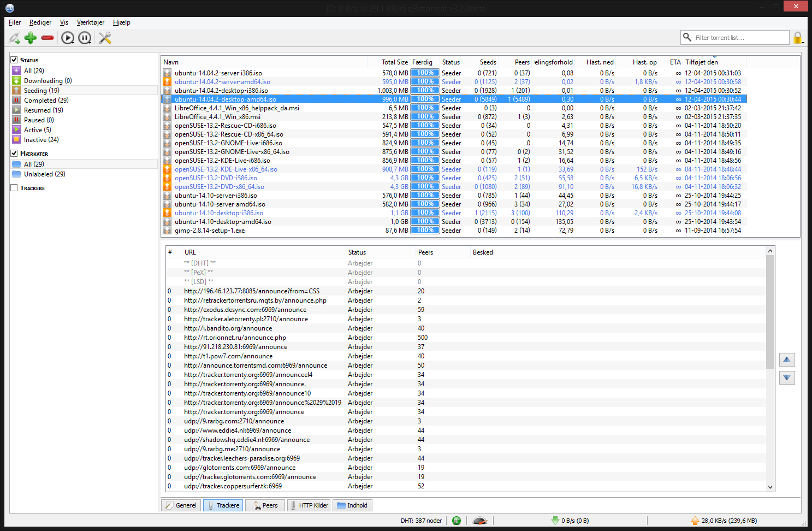Sort torrents by Navn column header
This screenshot has width=812, height=531.
pos(264,62)
